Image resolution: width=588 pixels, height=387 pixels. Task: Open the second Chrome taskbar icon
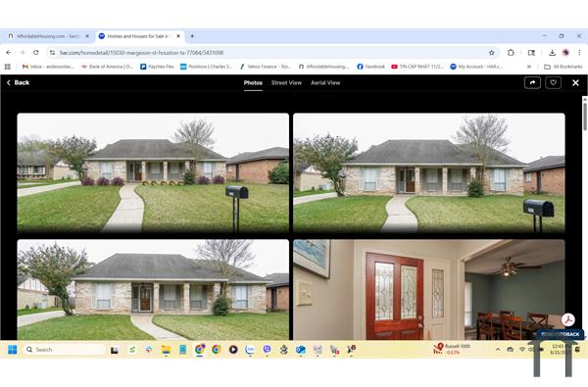217,350
